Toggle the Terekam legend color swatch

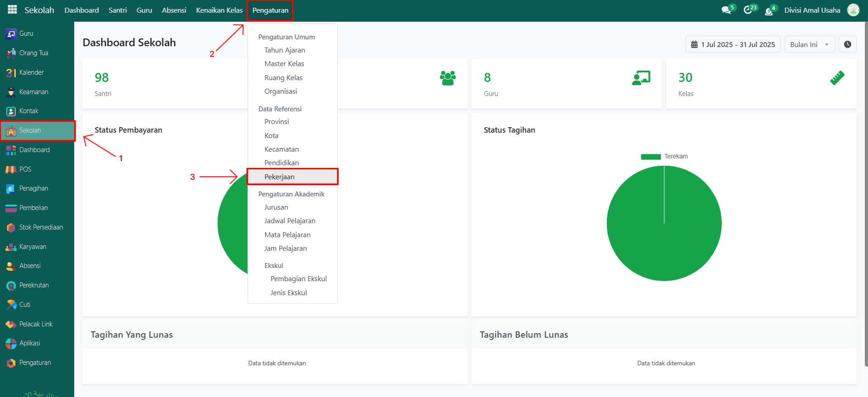(651, 157)
